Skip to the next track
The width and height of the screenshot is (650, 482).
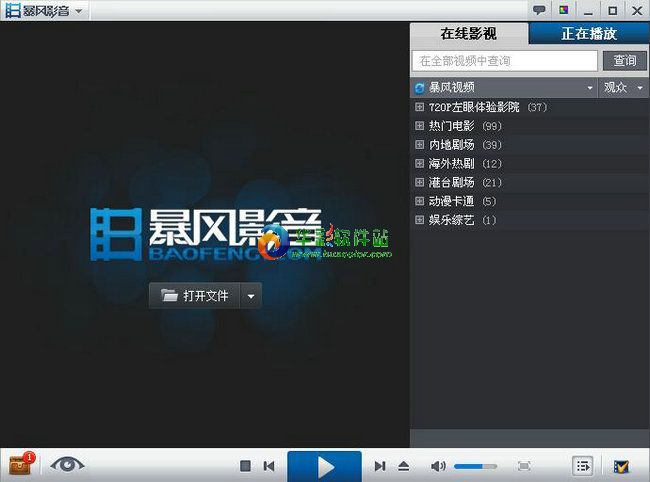pos(380,466)
